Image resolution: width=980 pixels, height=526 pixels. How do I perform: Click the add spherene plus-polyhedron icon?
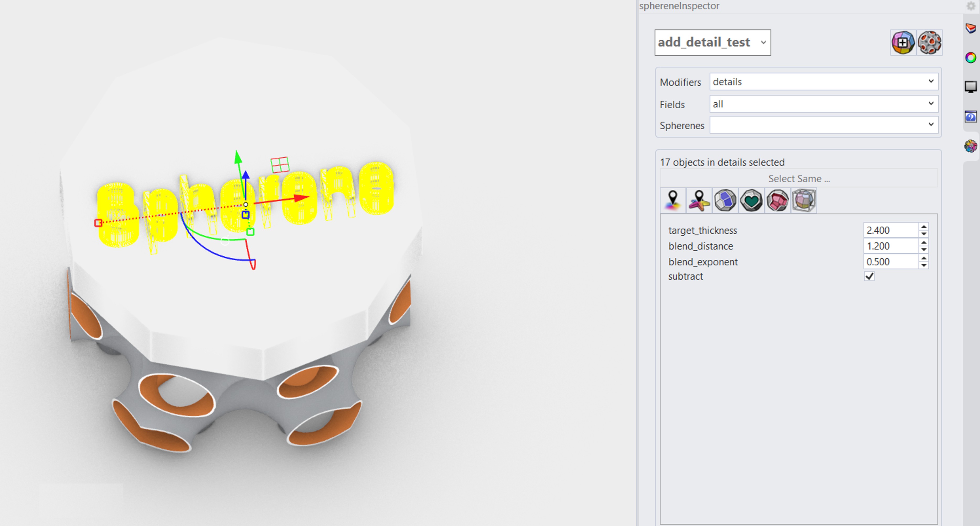point(903,42)
